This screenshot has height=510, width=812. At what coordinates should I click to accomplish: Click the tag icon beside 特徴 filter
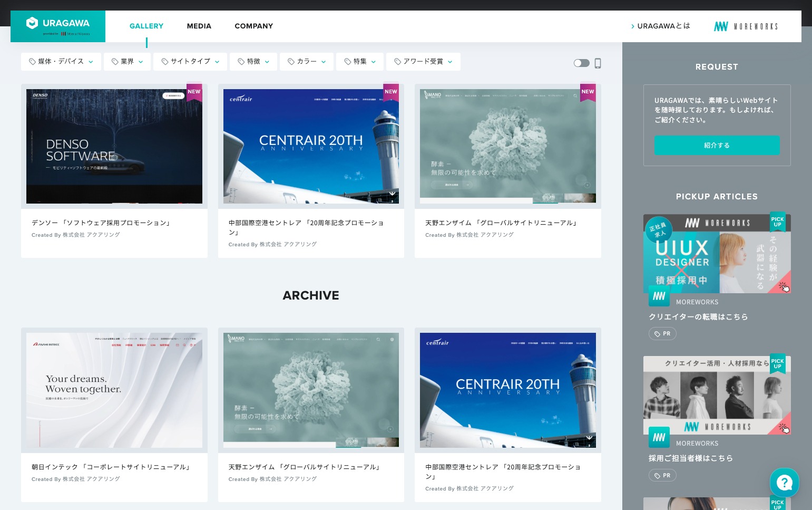241,62
